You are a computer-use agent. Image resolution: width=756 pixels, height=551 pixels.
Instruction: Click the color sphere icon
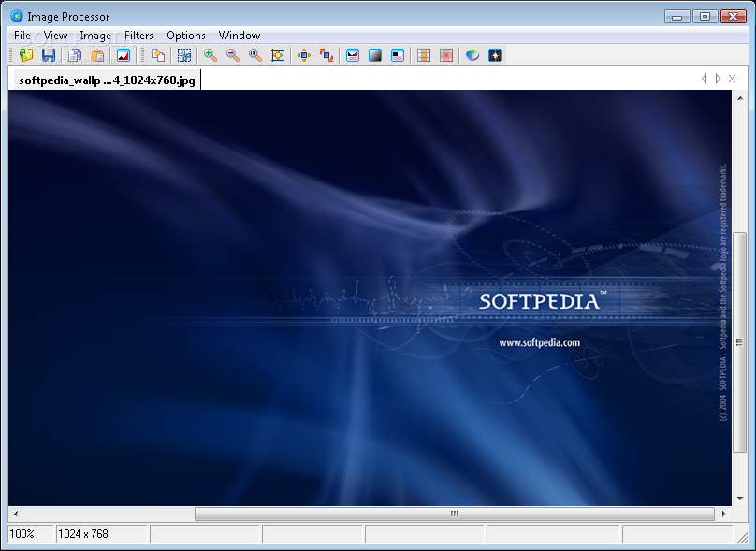pos(472,55)
